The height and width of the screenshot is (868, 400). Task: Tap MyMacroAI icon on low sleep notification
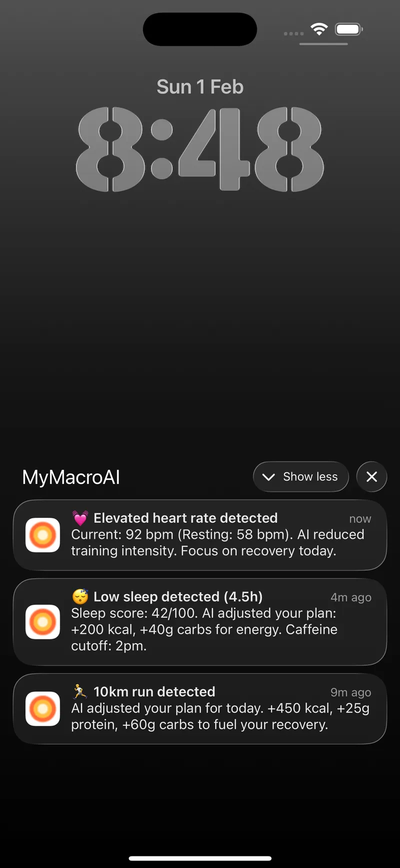43,622
